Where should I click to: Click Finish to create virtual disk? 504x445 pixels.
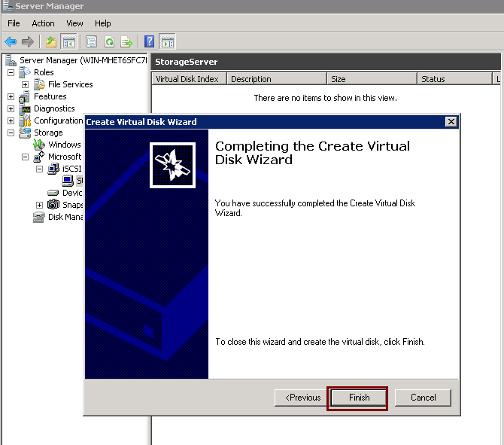coord(359,398)
